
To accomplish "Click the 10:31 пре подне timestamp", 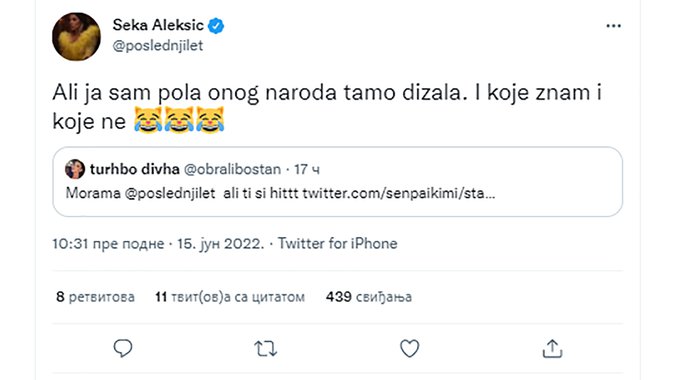I will tap(108, 244).
